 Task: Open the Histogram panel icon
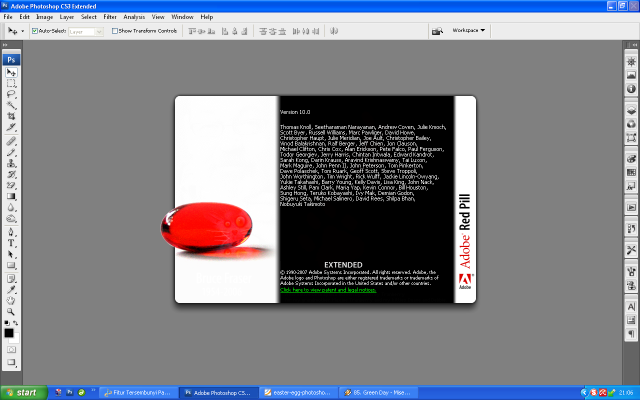tap(631, 75)
